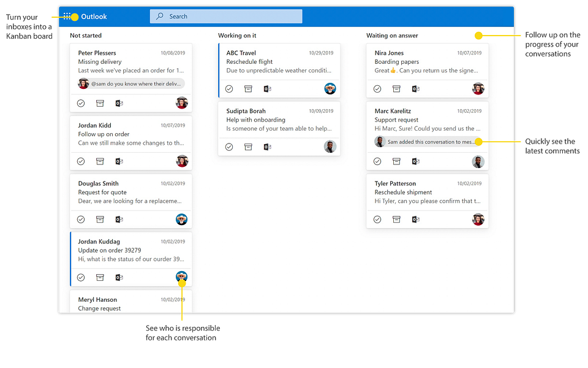Click the Search input field
The height and width of the screenshot is (368, 588).
[226, 16]
